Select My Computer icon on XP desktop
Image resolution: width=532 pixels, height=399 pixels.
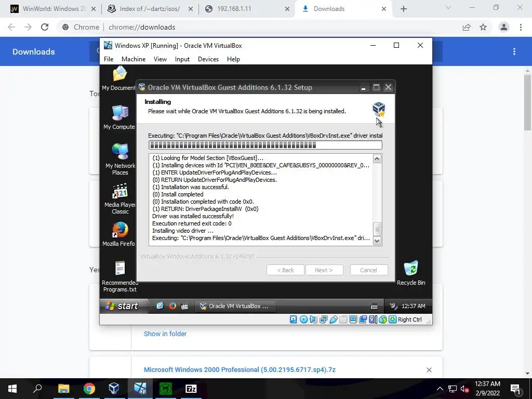(x=119, y=117)
